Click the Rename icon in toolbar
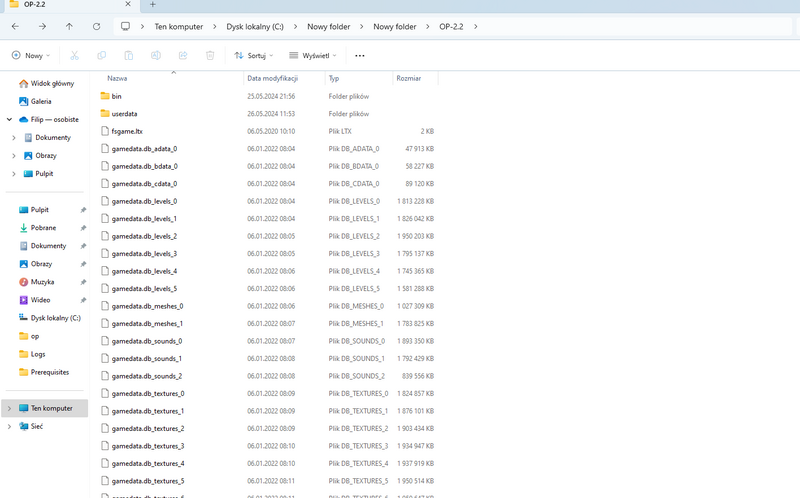 (x=156, y=56)
